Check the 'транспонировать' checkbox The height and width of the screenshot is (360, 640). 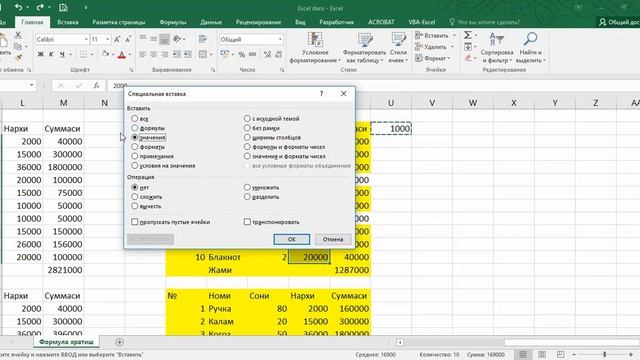pyautogui.click(x=247, y=222)
